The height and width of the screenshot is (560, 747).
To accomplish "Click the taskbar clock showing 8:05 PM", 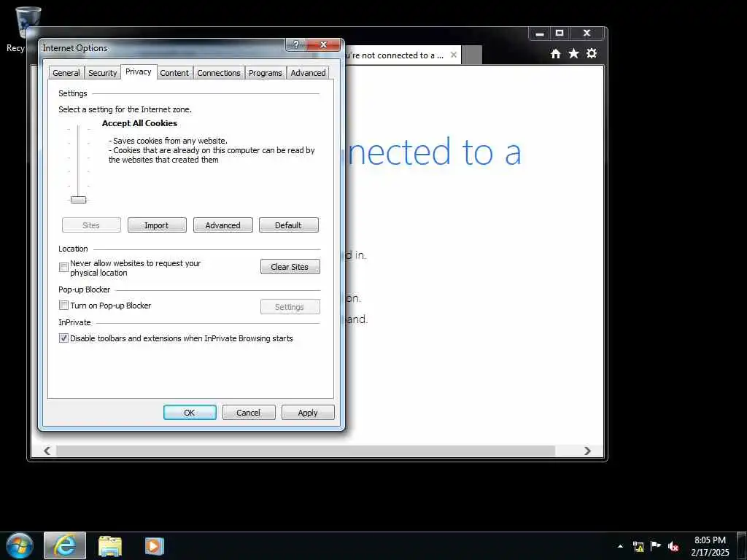I will pos(710,546).
